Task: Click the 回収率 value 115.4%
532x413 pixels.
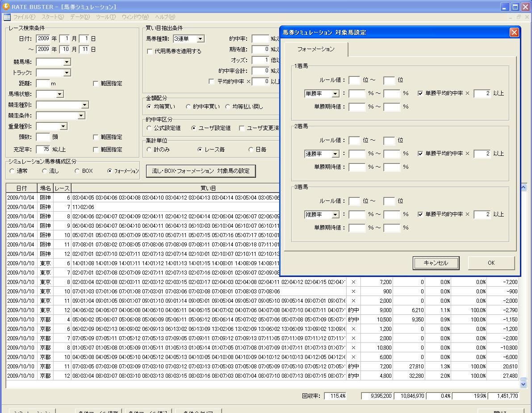Action: (335, 396)
